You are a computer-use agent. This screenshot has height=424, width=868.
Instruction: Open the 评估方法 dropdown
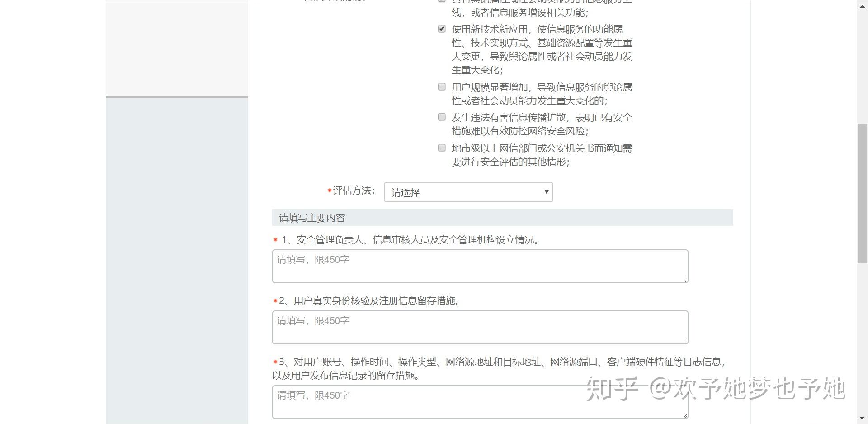click(468, 192)
